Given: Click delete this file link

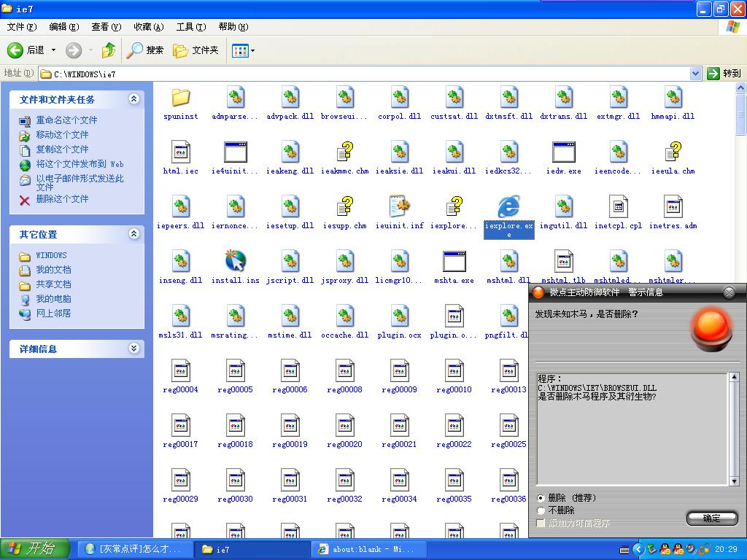Looking at the screenshot, I should click(x=63, y=199).
